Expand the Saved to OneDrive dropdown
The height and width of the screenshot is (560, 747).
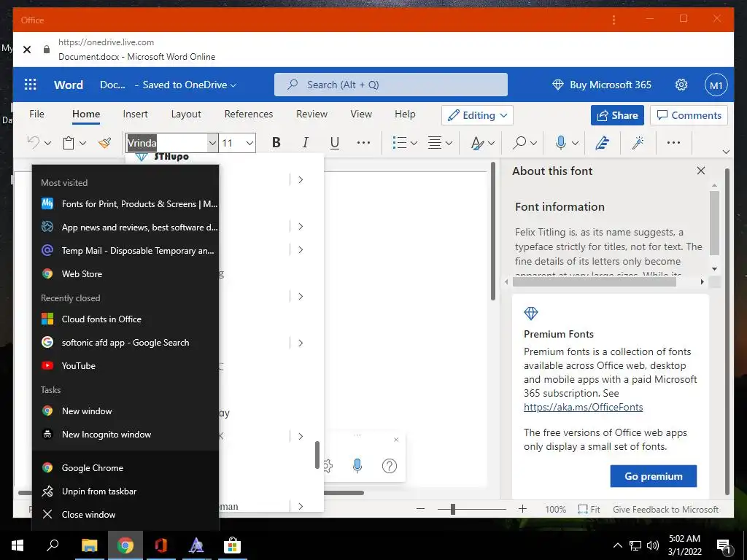point(233,85)
